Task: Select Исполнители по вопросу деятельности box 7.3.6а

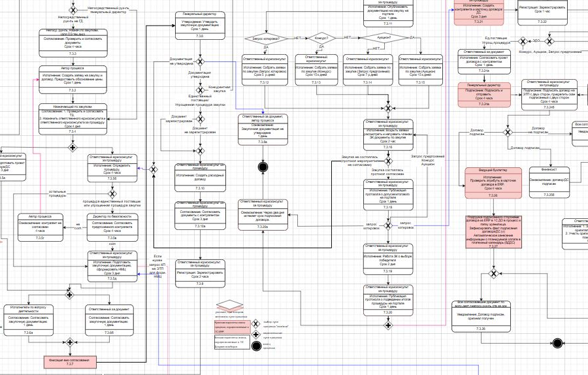Action: (29, 320)
